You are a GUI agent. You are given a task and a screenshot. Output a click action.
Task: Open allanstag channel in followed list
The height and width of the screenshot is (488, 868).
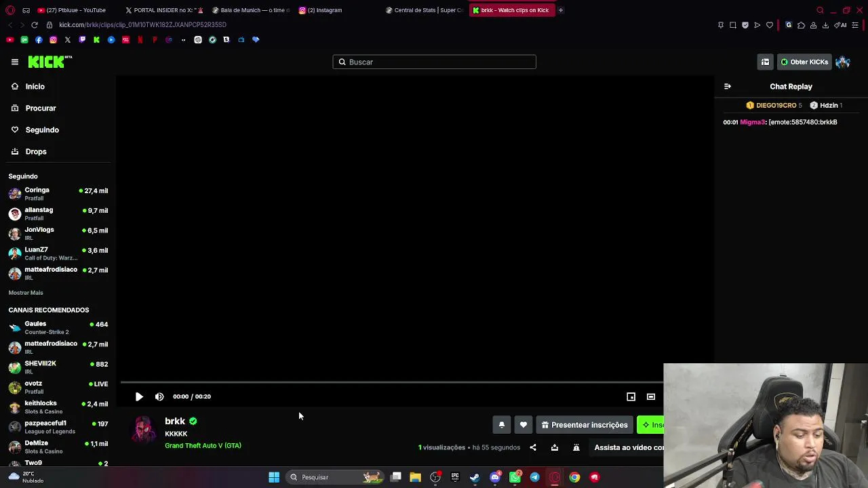[58, 213]
